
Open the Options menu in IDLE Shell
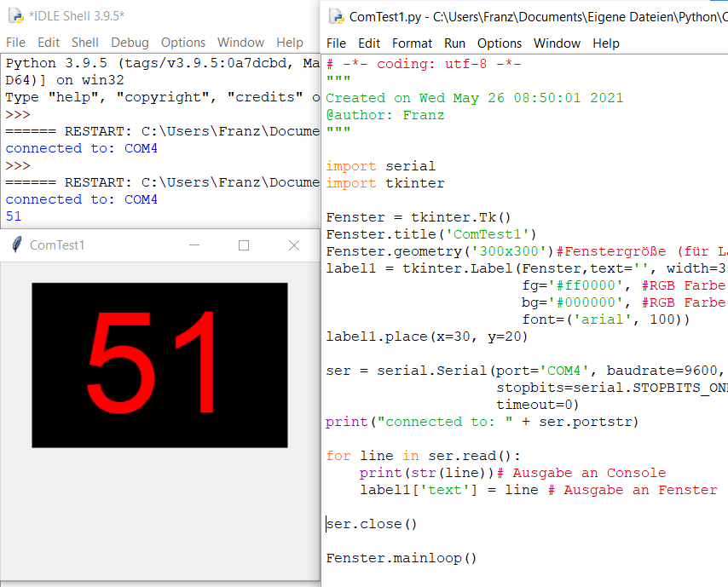pyautogui.click(x=183, y=43)
